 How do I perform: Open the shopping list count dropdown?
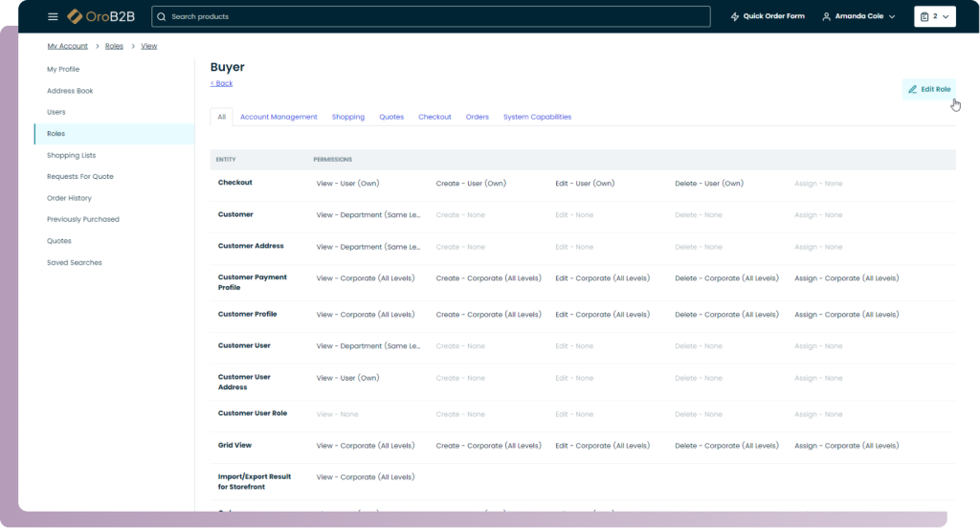(946, 17)
